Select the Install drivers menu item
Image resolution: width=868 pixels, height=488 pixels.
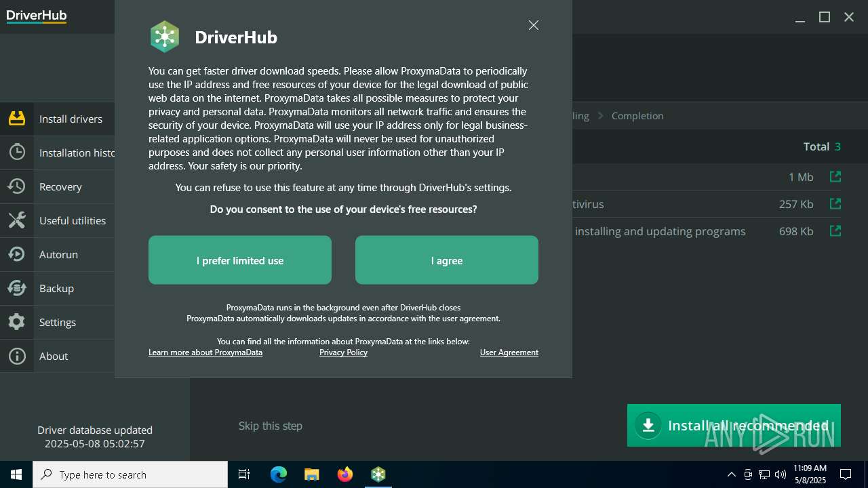(58, 119)
